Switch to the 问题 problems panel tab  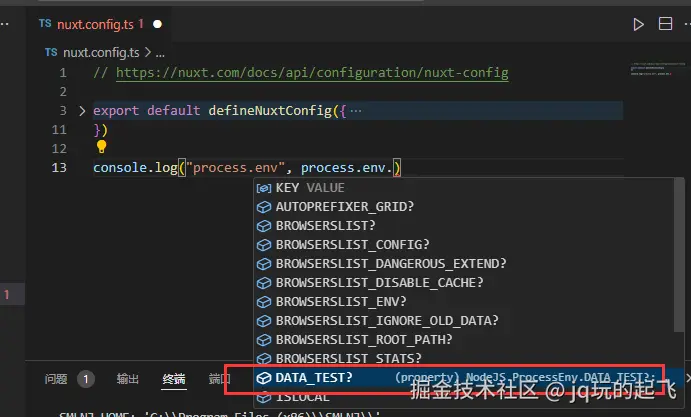point(56,379)
